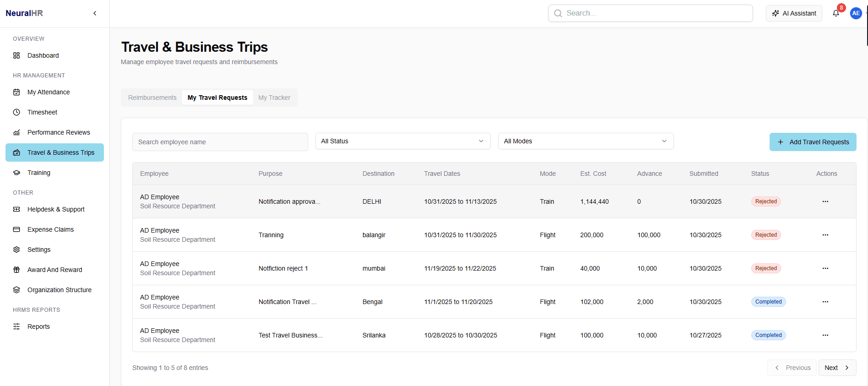
Task: Open the Training graduation cap icon
Action: [x=16, y=173]
